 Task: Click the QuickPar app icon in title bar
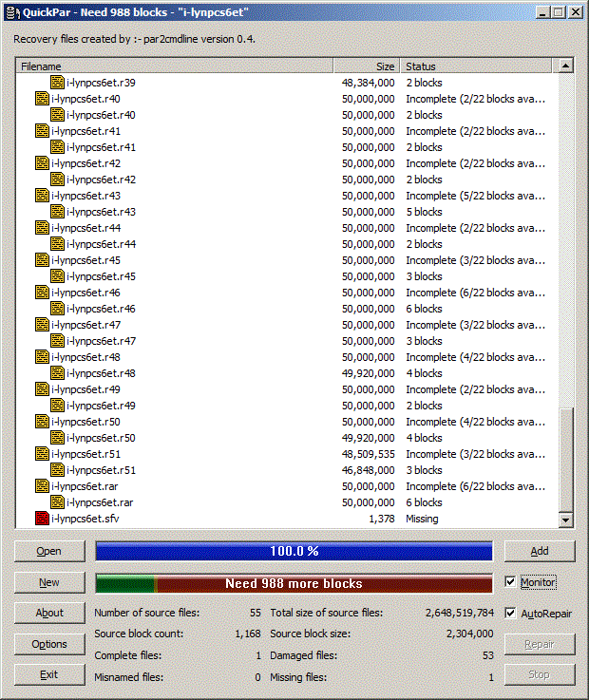click(13, 12)
